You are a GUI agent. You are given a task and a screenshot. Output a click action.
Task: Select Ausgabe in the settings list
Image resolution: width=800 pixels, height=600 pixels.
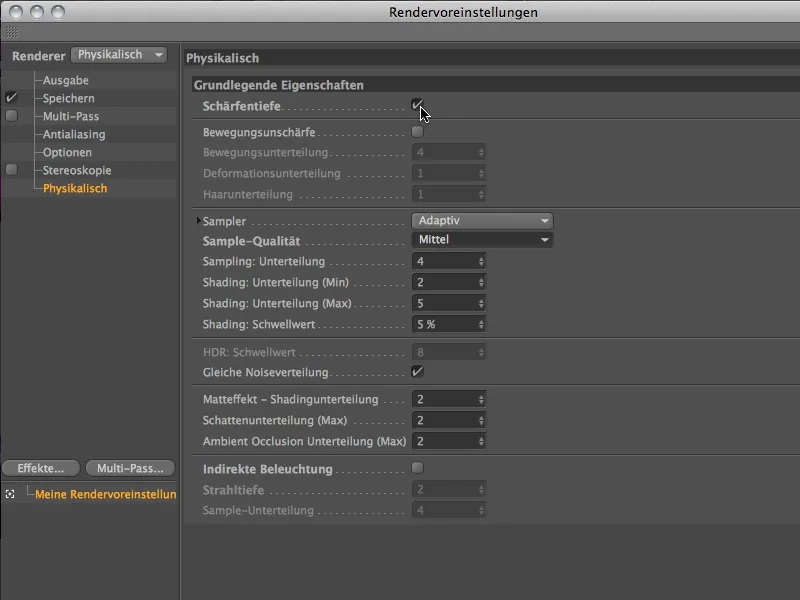(x=66, y=80)
